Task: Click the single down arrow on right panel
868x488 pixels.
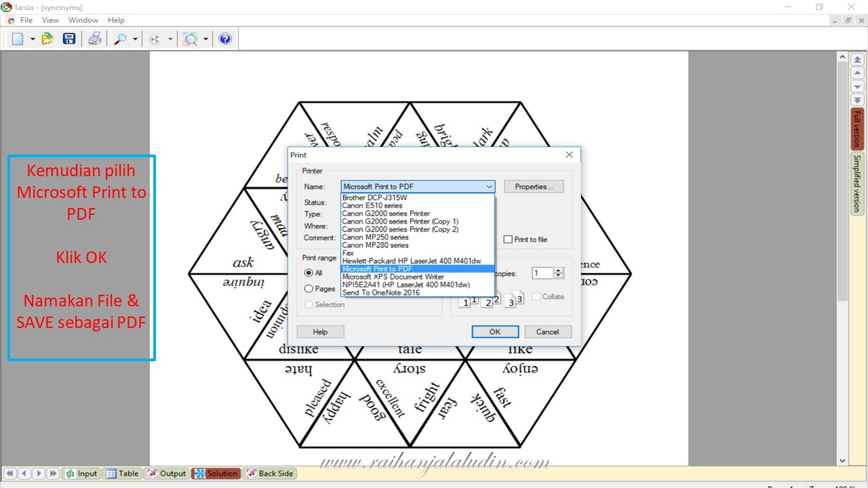Action: [x=857, y=87]
